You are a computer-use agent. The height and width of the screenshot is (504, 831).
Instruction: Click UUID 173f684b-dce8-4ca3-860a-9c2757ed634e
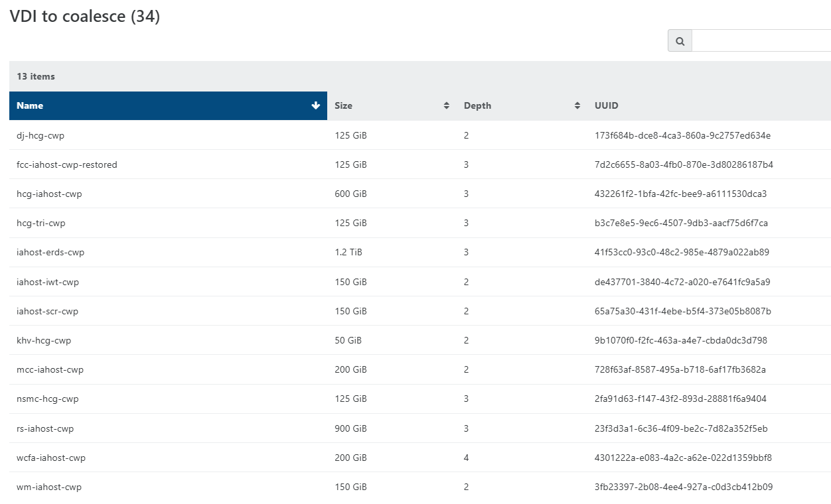pos(682,135)
